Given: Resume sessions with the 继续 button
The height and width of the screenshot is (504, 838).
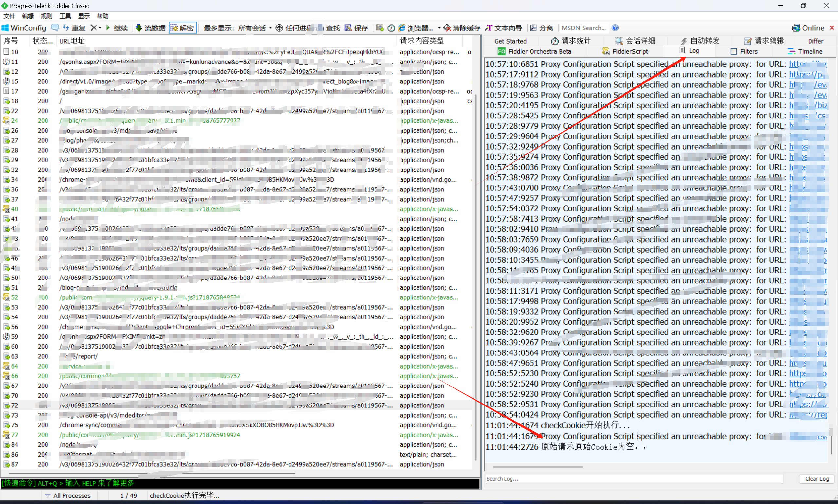Looking at the screenshot, I should coord(117,28).
